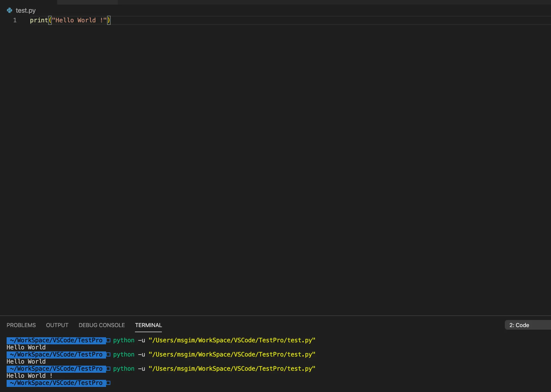Click the prompt glyph after the last TestPro path
The height and width of the screenshot is (392, 551).
pyautogui.click(x=108, y=383)
